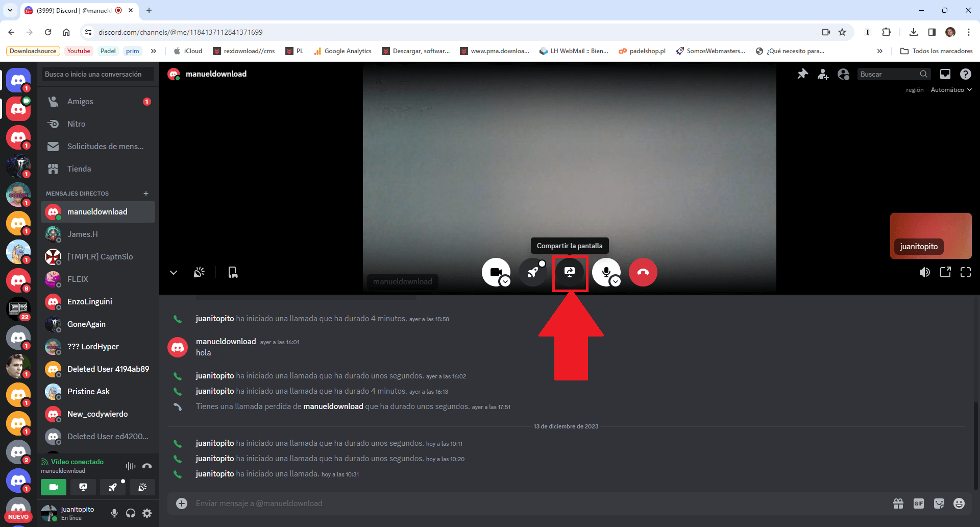
Task: Toggle noise suppression icon in voice panel
Action: click(131, 466)
